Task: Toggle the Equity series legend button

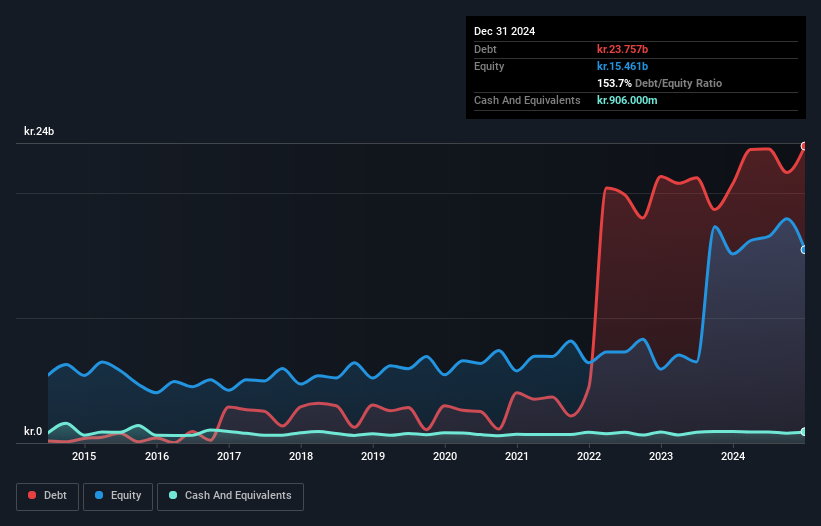Action: point(118,496)
